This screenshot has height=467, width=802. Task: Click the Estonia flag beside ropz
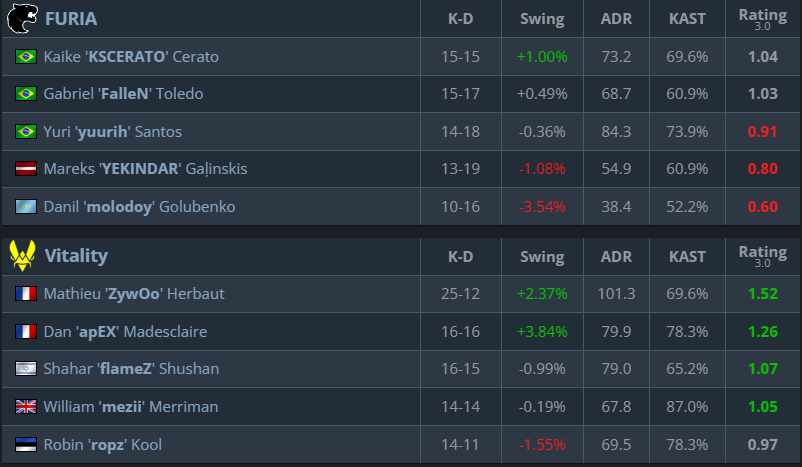26,444
